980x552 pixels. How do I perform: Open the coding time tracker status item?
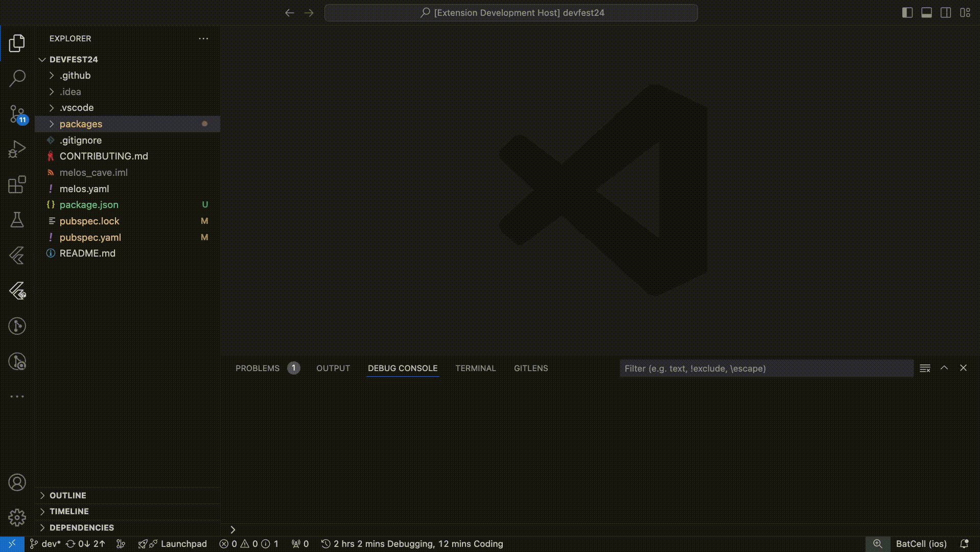(x=412, y=544)
